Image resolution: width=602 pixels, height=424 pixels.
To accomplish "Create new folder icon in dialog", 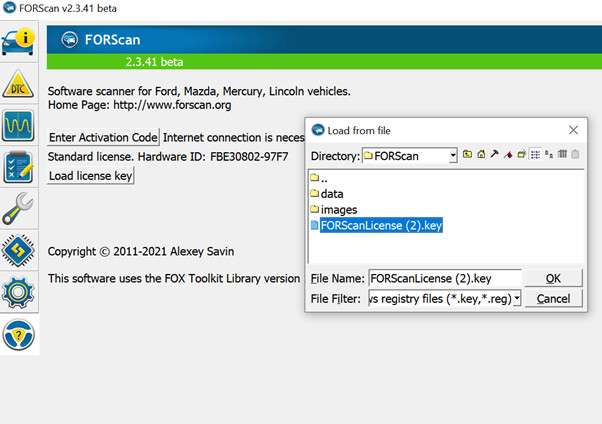I will [522, 155].
